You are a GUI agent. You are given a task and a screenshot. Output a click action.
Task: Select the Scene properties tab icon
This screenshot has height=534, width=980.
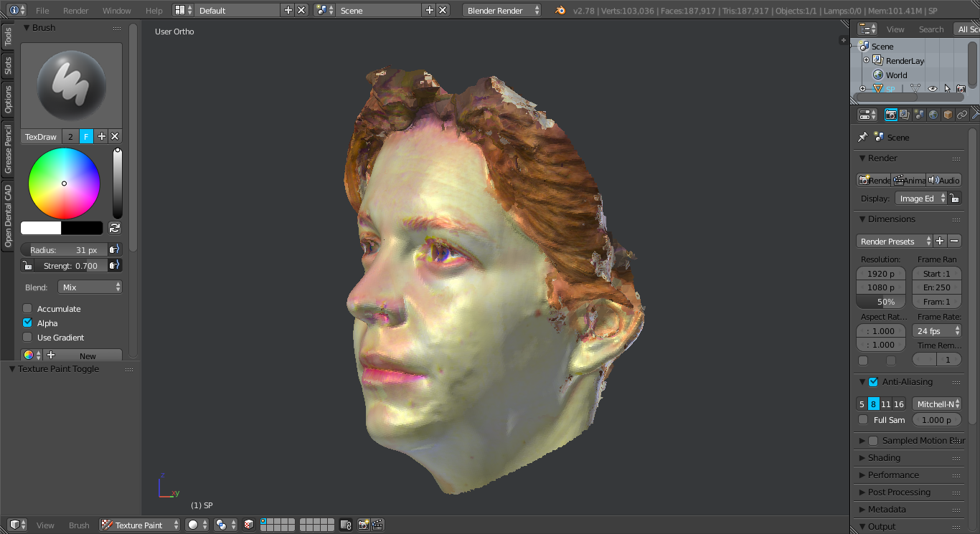[x=919, y=115]
